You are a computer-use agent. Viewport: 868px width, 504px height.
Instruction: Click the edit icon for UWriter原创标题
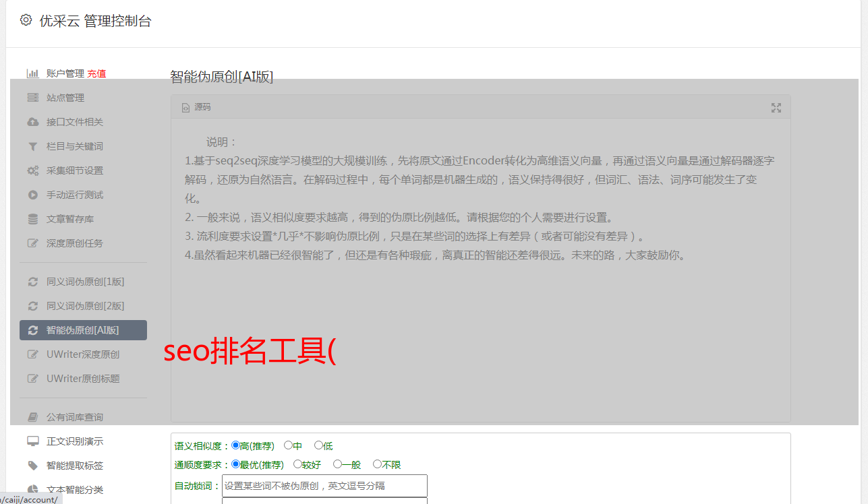click(32, 379)
